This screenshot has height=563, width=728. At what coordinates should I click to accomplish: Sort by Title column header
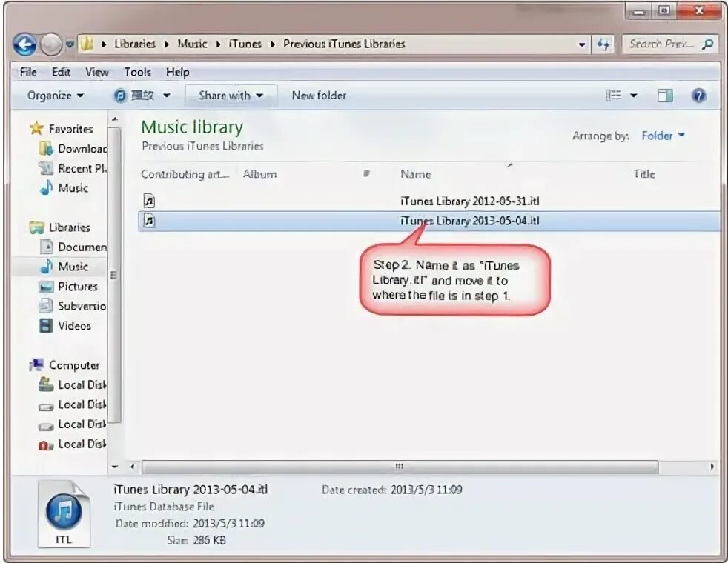(x=644, y=174)
